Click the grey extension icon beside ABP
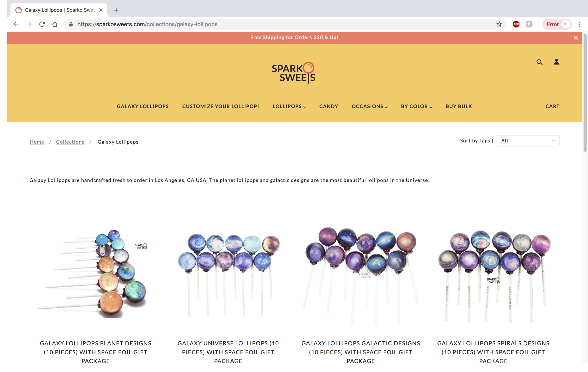This screenshot has height=372, width=588. [x=529, y=24]
